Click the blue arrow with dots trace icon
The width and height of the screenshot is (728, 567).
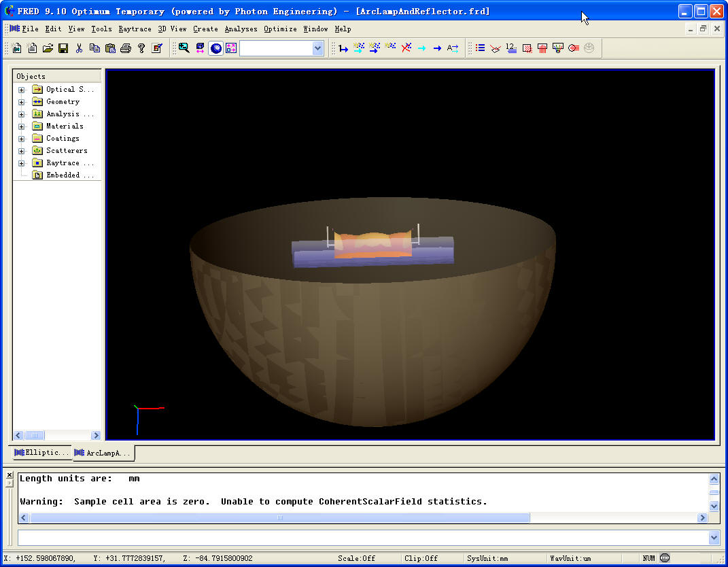[375, 48]
